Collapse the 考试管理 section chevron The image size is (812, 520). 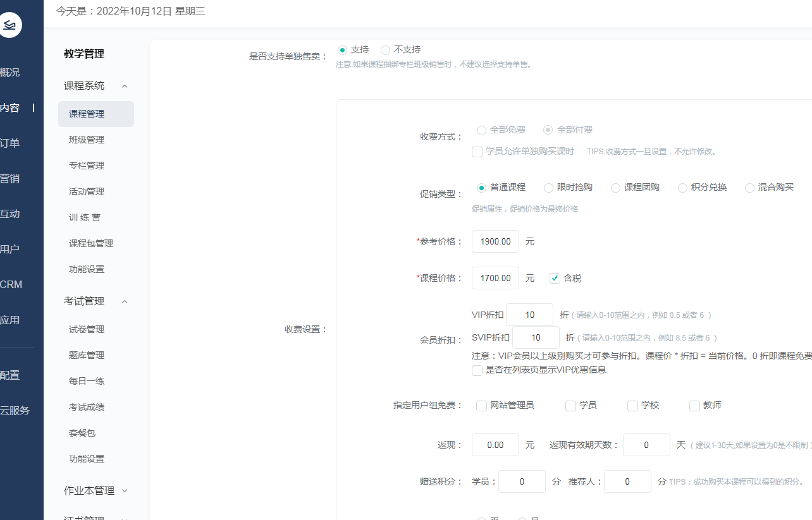pyautogui.click(x=125, y=301)
